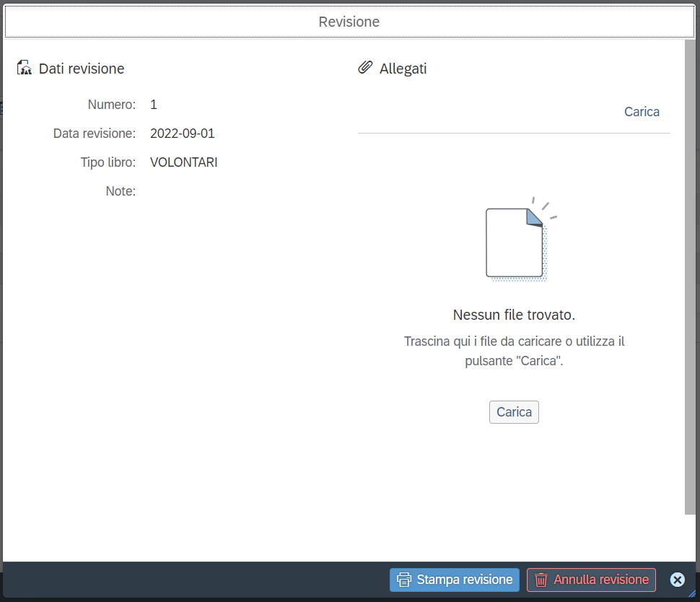The width and height of the screenshot is (700, 602).
Task: Click the trash icon on Annulla revisione
Action: [541, 580]
